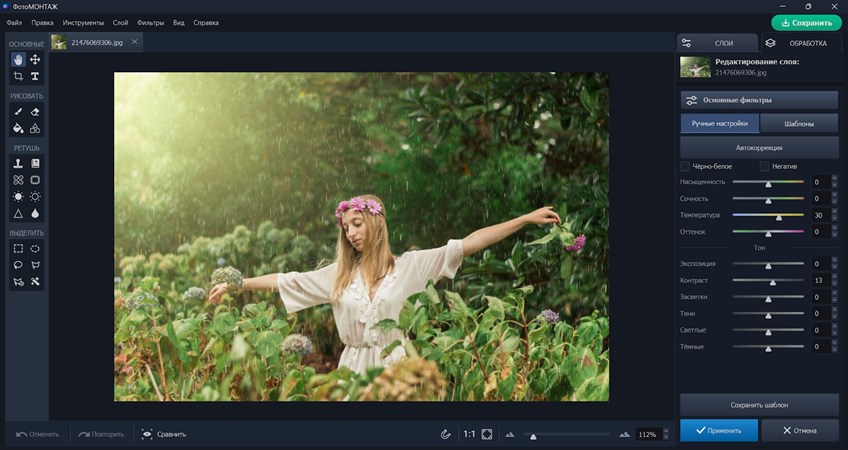
Task: Choose the Eraser tool
Action: coord(35,112)
